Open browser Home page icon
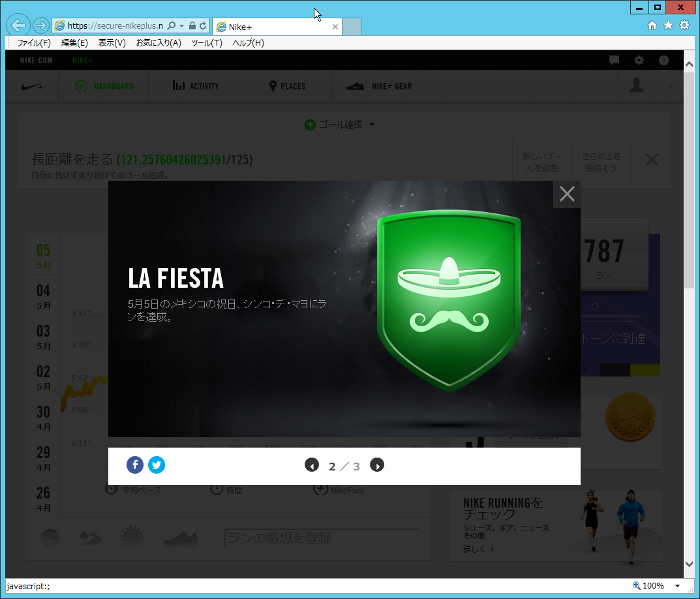Viewport: 700px width, 599px height. coord(652,25)
